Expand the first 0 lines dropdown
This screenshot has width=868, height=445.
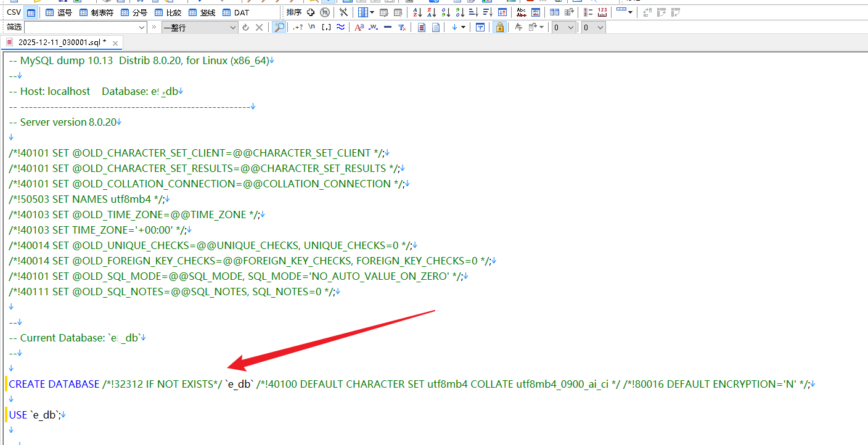(x=570, y=27)
